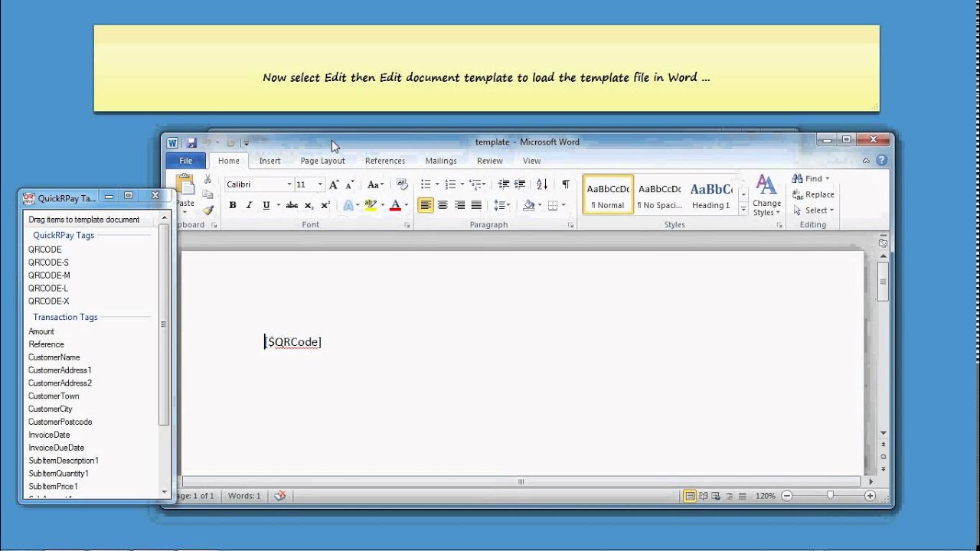Image resolution: width=980 pixels, height=551 pixels.
Task: Apply superscript formatting
Action: pos(325,205)
